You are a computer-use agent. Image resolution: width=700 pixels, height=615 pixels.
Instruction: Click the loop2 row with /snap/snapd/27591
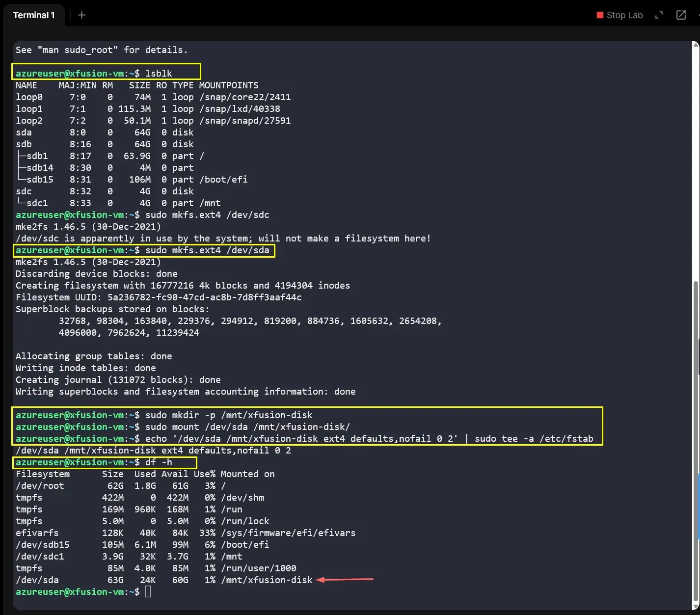[153, 121]
